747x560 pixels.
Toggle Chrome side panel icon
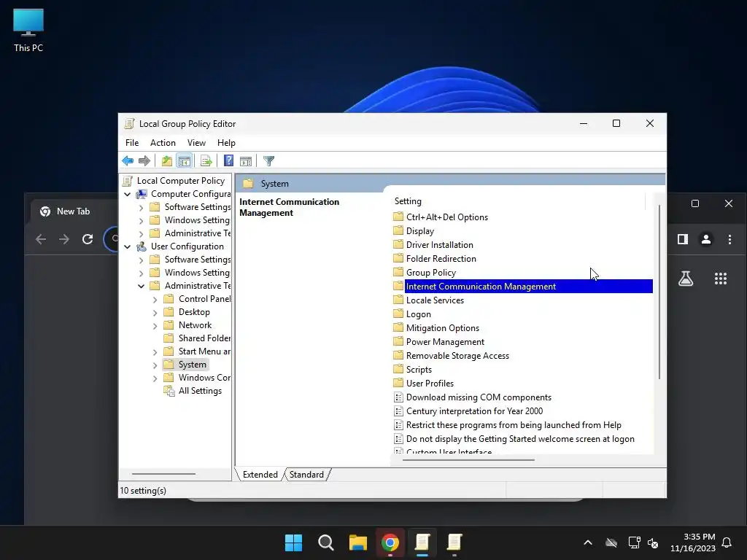coord(683,239)
